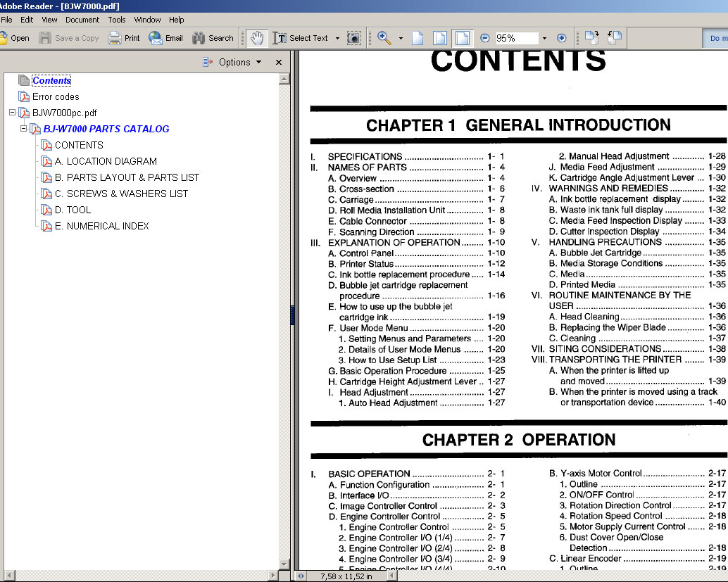The image size is (728, 582).
Task: Go to C. SCREWS & WASHERS LIST
Action: tap(121, 194)
